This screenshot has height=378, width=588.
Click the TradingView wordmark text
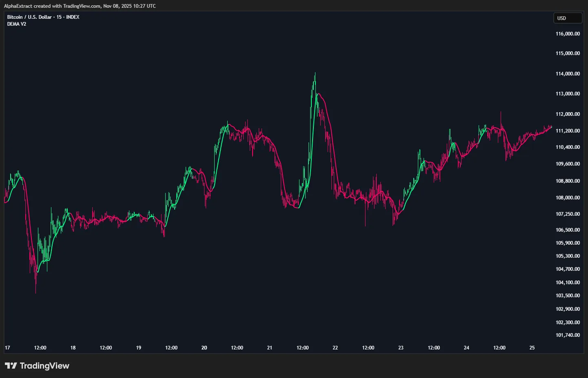coord(44,366)
